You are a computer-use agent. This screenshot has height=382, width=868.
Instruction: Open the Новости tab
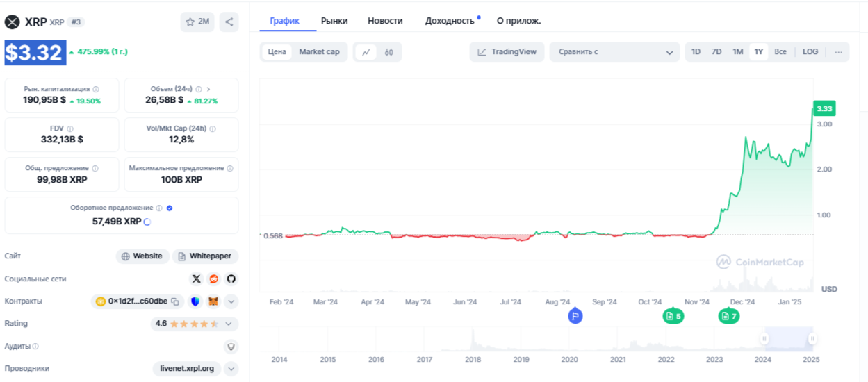click(385, 21)
